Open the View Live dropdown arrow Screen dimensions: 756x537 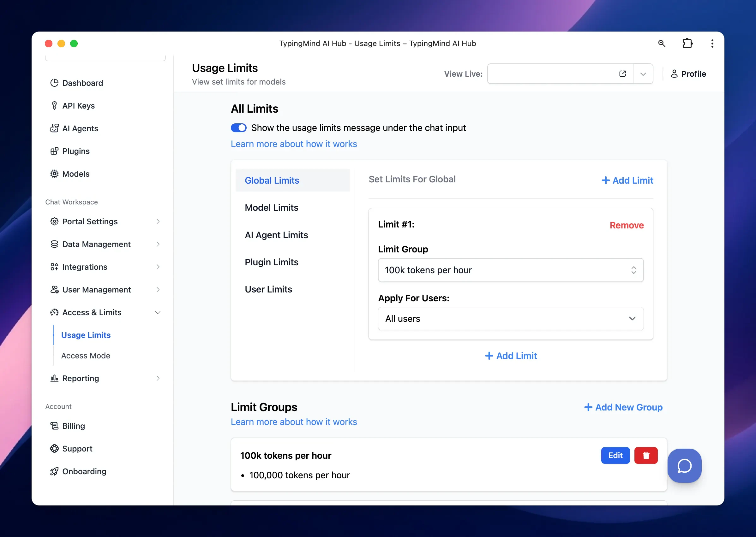(643, 74)
